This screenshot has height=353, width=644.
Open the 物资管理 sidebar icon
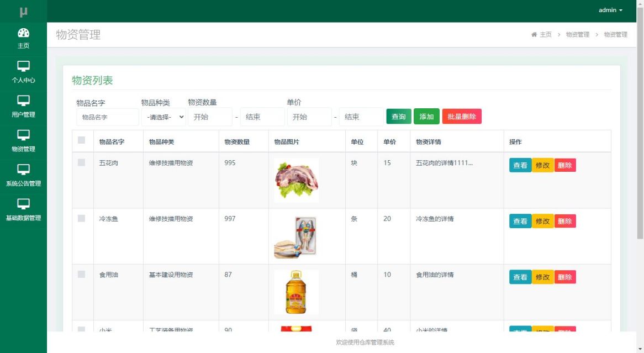pyautogui.click(x=23, y=135)
